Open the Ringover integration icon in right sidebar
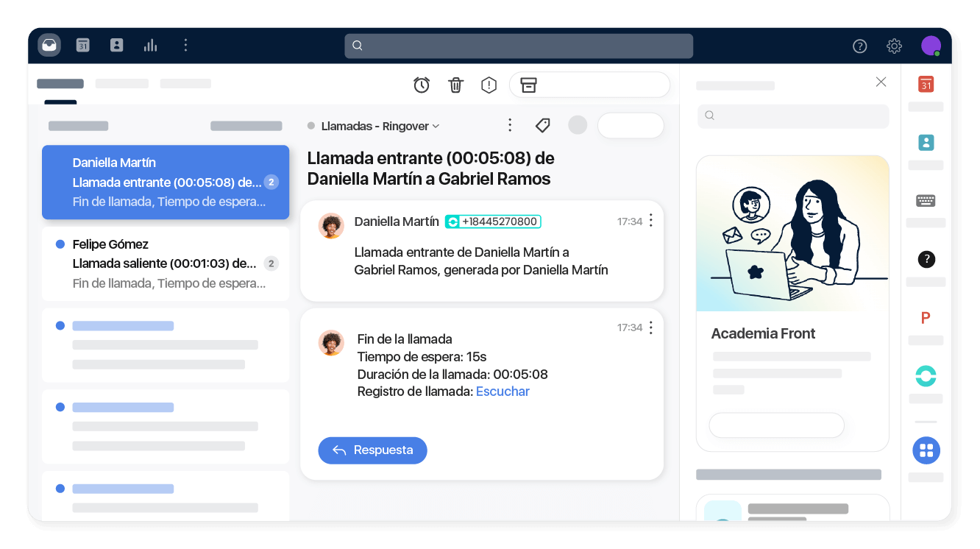Viewport: 980px width, 549px height. tap(926, 376)
